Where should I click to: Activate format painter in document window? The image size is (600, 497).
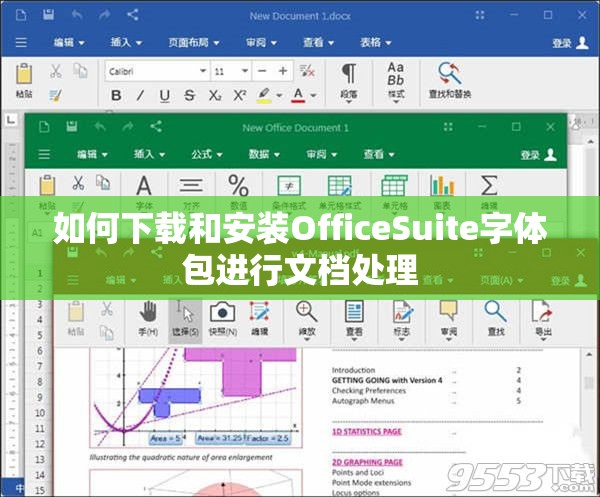pyautogui.click(x=56, y=95)
